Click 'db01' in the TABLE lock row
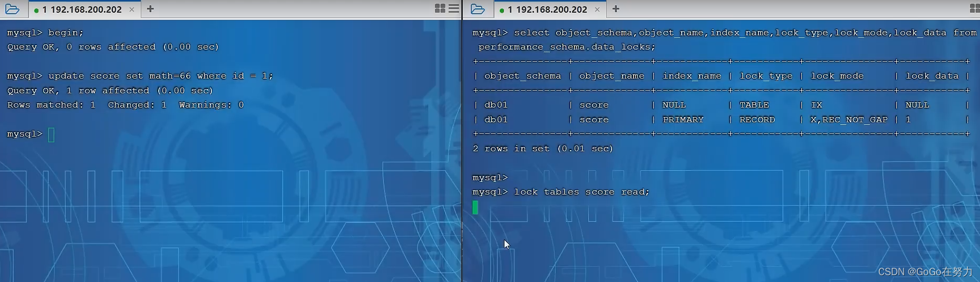 click(496, 105)
